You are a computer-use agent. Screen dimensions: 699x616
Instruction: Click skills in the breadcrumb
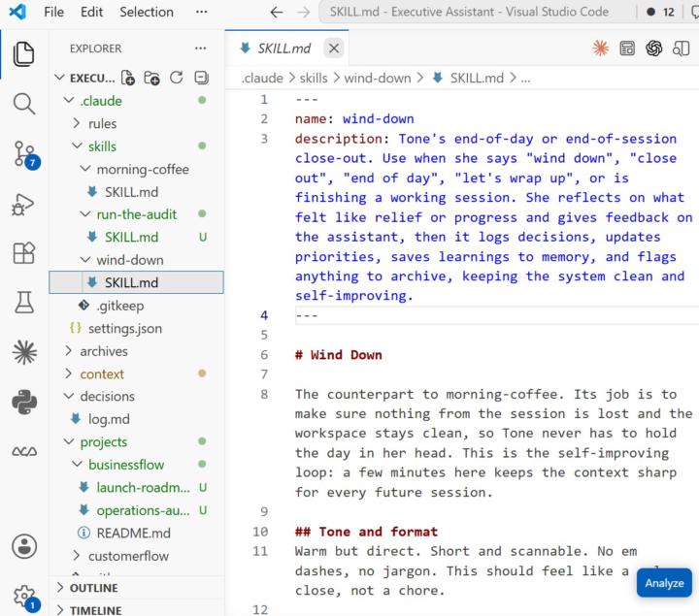314,78
